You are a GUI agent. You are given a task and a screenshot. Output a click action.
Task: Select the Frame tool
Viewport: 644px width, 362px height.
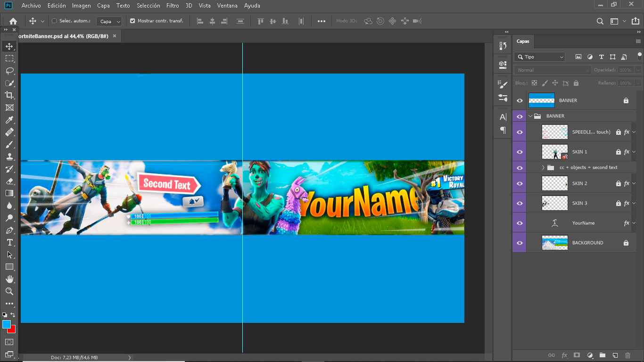(x=9, y=107)
